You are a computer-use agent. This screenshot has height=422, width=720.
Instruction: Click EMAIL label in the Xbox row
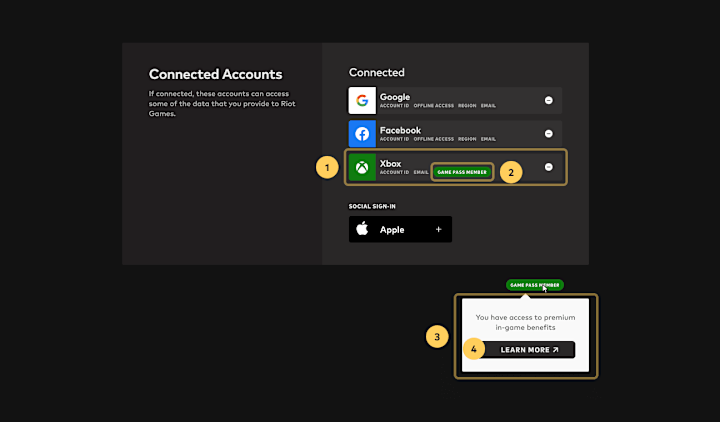(x=421, y=172)
